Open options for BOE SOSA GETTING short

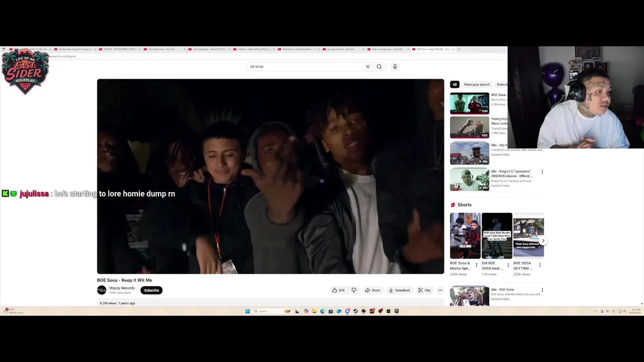pos(540,265)
